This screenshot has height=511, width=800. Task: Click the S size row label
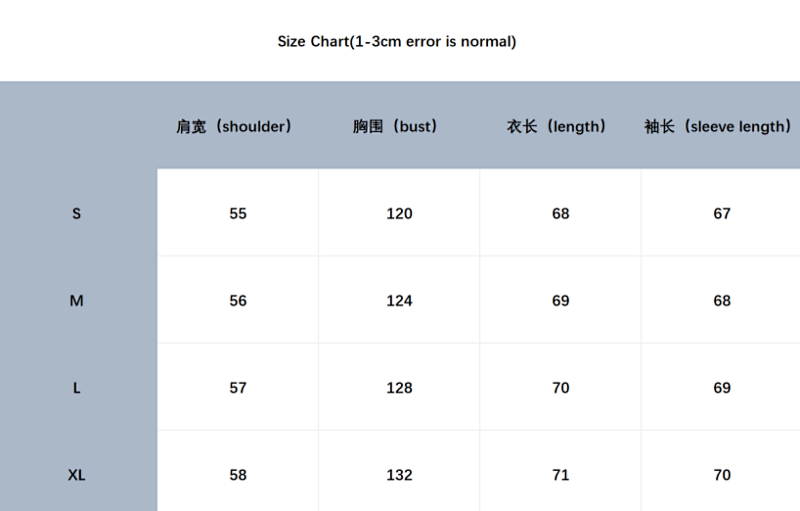click(x=77, y=213)
